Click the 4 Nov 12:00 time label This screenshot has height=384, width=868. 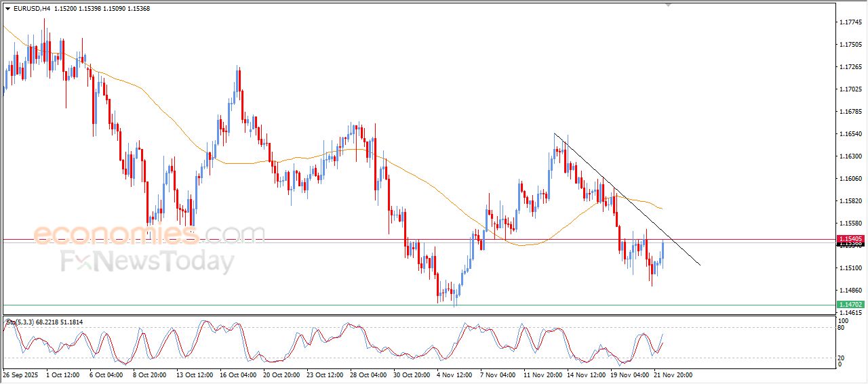456,374
